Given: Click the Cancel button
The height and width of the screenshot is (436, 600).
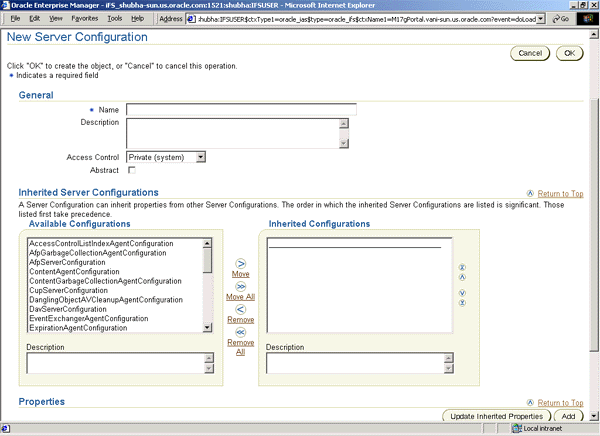Looking at the screenshot, I should pos(530,53).
